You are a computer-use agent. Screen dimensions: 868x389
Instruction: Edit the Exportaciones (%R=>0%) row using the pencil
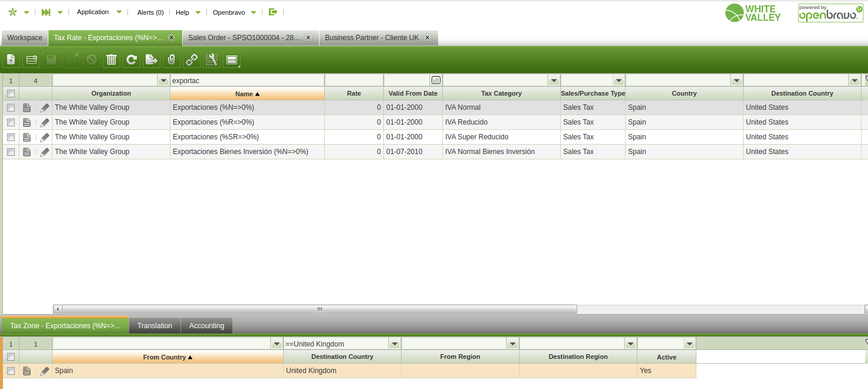point(45,122)
